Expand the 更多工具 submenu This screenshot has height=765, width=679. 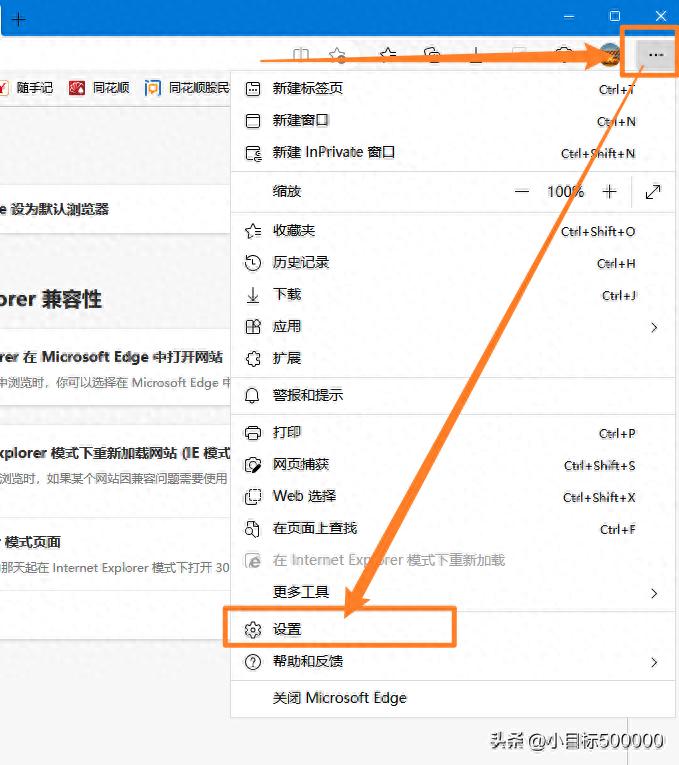[x=654, y=593]
